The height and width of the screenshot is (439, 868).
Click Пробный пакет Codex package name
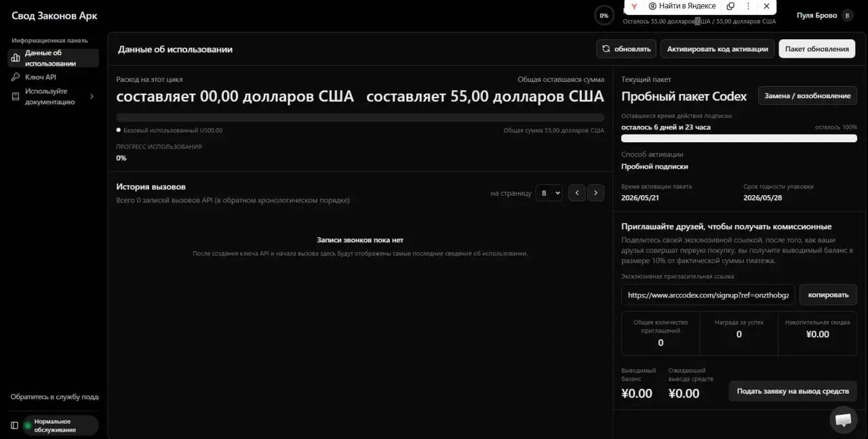click(684, 96)
